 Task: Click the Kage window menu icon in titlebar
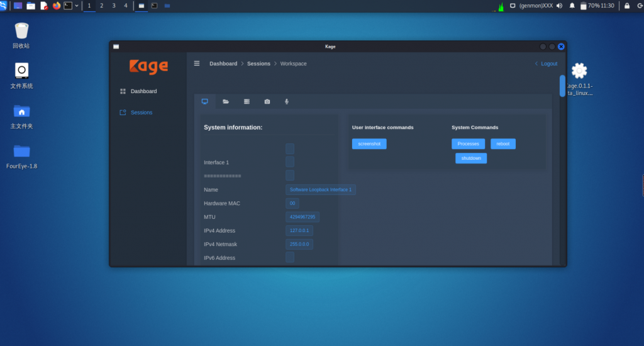click(116, 47)
